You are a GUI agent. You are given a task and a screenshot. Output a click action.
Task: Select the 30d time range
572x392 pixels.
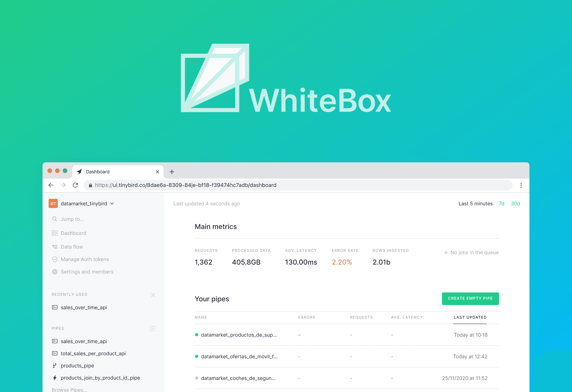click(x=515, y=204)
